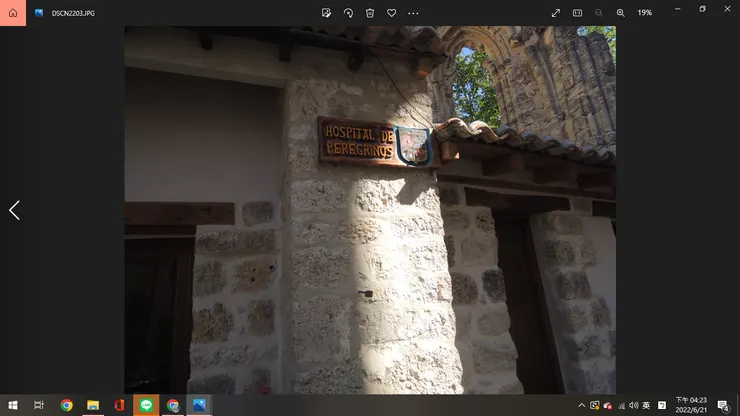Launch File Explorer from taskbar
The image size is (740, 416).
point(93,405)
